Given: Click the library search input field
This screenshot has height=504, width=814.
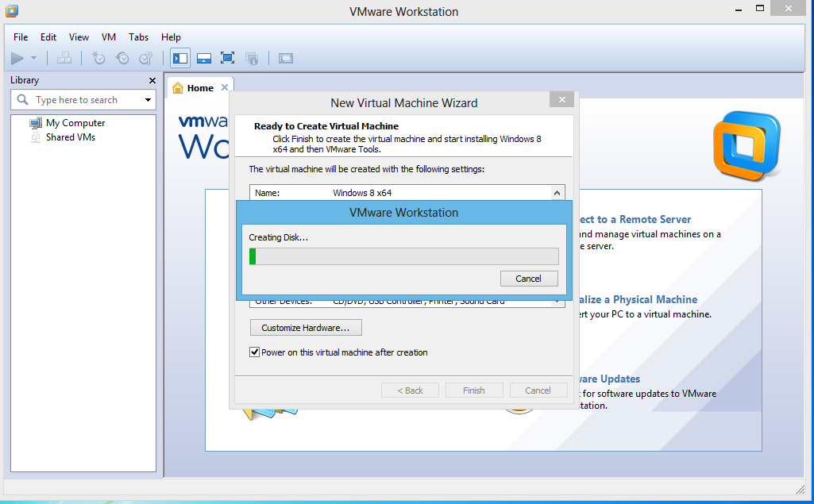Looking at the screenshot, I should coord(83,100).
